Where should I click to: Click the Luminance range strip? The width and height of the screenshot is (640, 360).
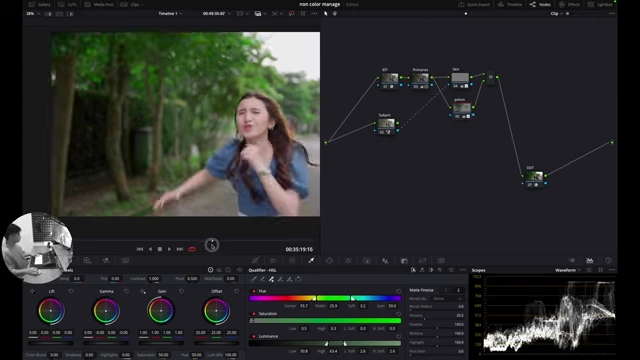click(x=325, y=343)
